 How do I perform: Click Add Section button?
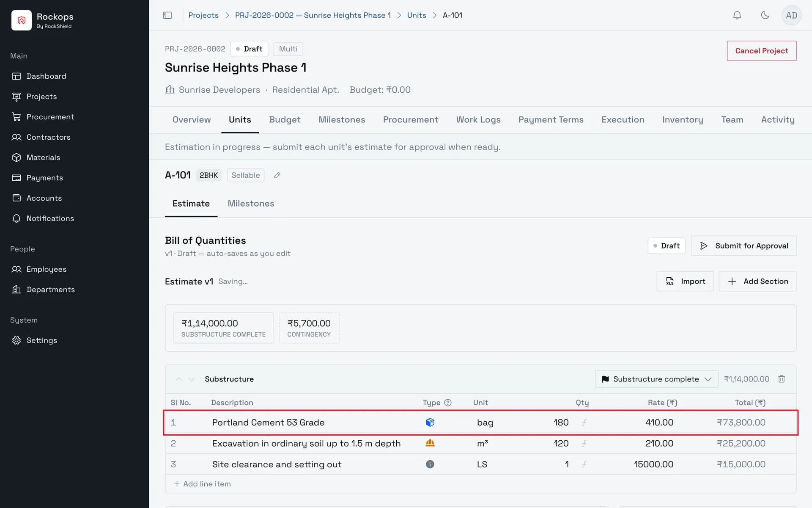coord(757,281)
